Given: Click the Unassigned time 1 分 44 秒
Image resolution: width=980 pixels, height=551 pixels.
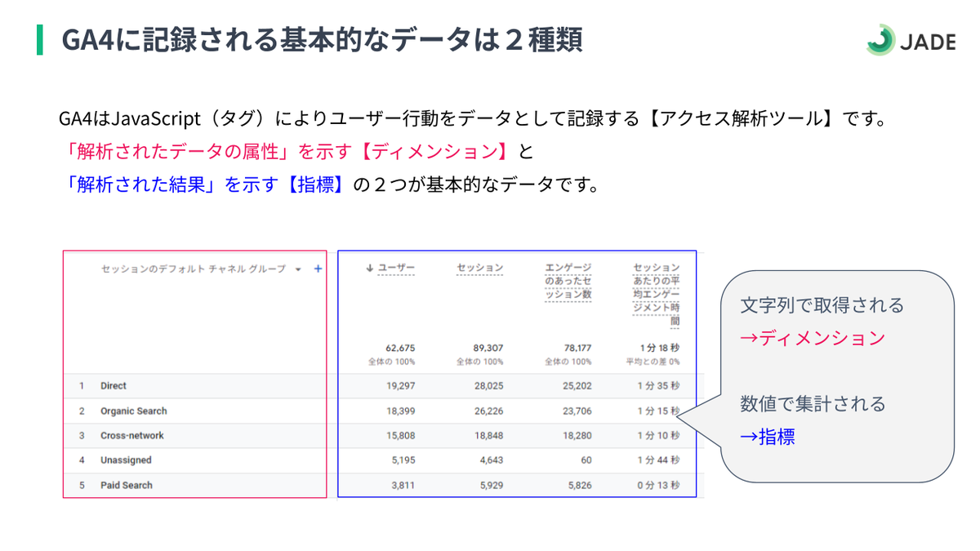Looking at the screenshot, I should 658,460.
